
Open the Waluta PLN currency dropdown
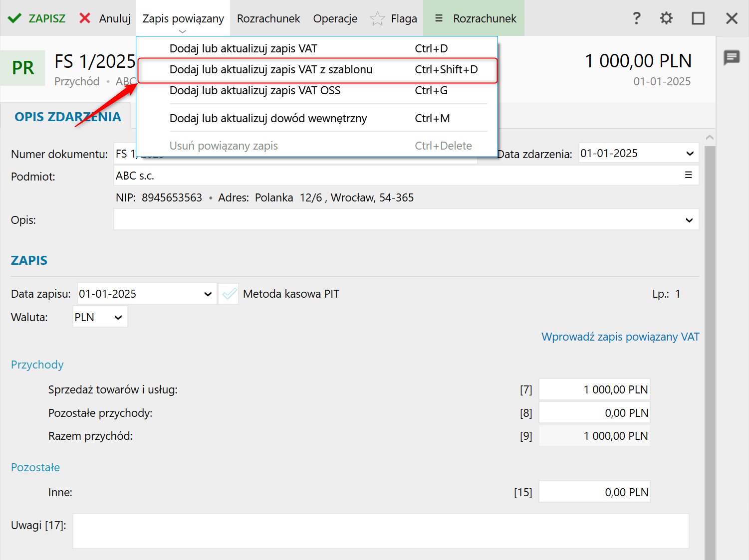pos(118,317)
